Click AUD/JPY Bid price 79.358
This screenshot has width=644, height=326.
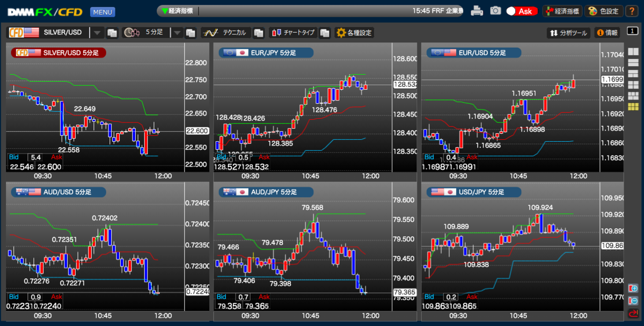coord(229,306)
